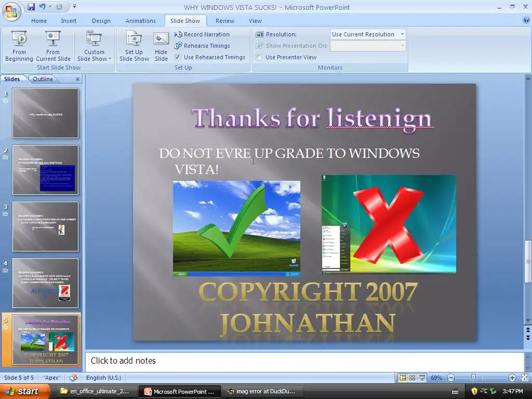Screen dimensions: 532x399
Task: Click animation star icon beside slide 3
Action: 5,214
